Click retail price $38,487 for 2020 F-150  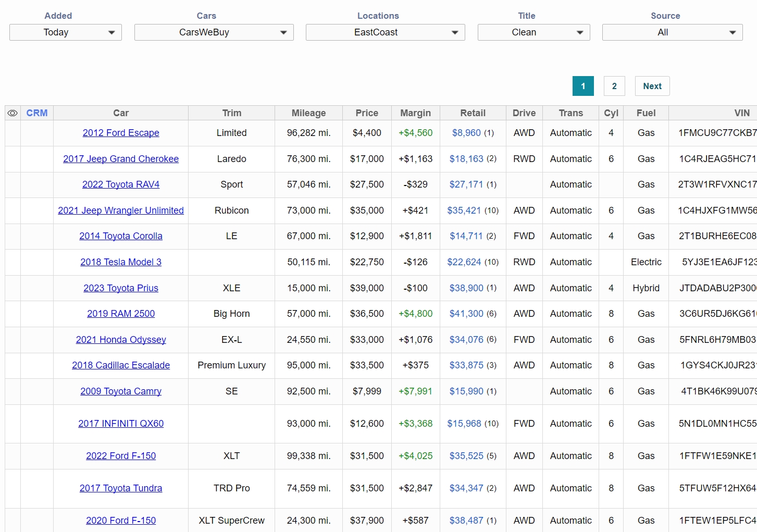click(x=466, y=521)
